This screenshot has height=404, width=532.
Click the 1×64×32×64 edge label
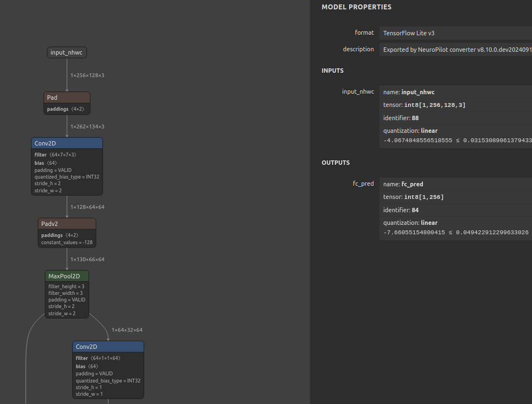click(x=127, y=330)
